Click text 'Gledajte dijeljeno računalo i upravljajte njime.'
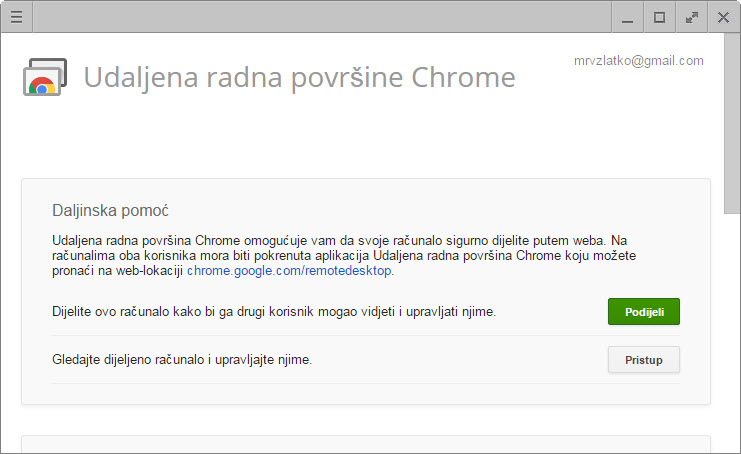Screen dimensions: 741x454 pos(182,360)
